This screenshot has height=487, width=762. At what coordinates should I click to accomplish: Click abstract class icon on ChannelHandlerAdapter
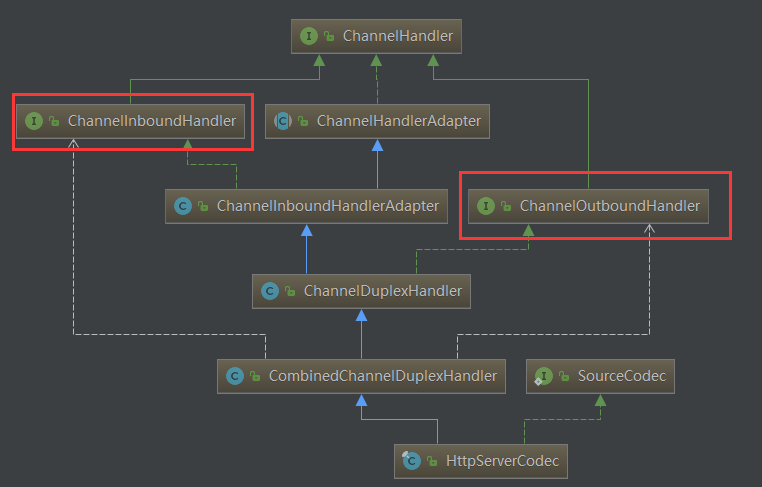coord(283,121)
